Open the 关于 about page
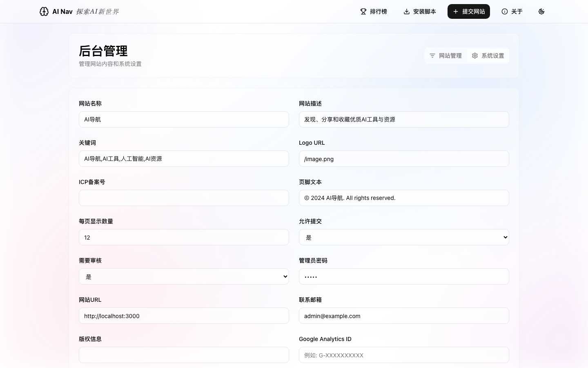The width and height of the screenshot is (588, 368). pyautogui.click(x=512, y=11)
